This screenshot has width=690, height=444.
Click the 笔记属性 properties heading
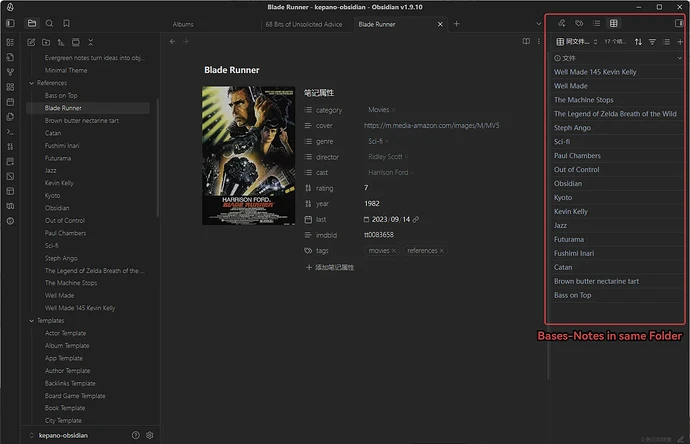coord(319,93)
